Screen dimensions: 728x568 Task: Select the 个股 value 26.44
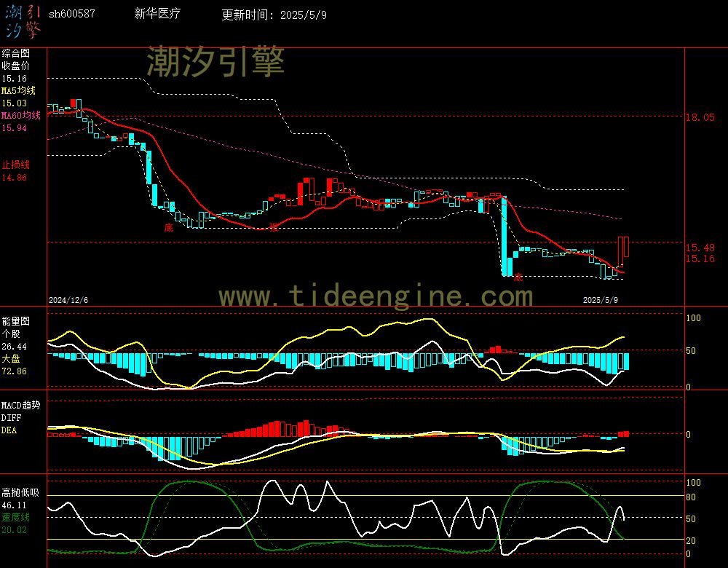[15, 347]
